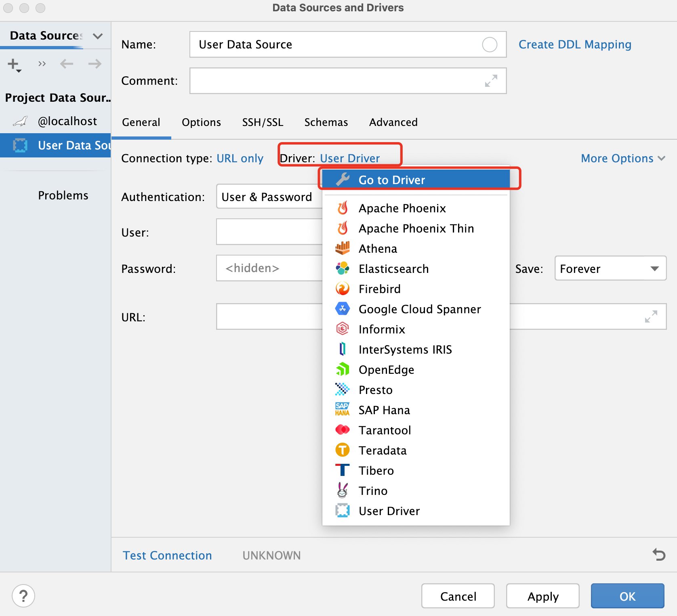Click the Elasticsearch driver icon
Image resolution: width=677 pixels, height=616 pixels.
pos(343,268)
